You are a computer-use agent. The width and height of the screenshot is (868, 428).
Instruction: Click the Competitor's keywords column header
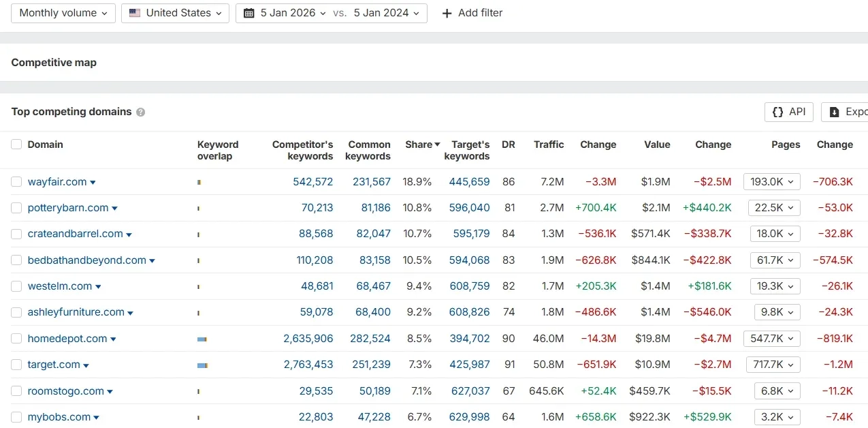click(303, 150)
